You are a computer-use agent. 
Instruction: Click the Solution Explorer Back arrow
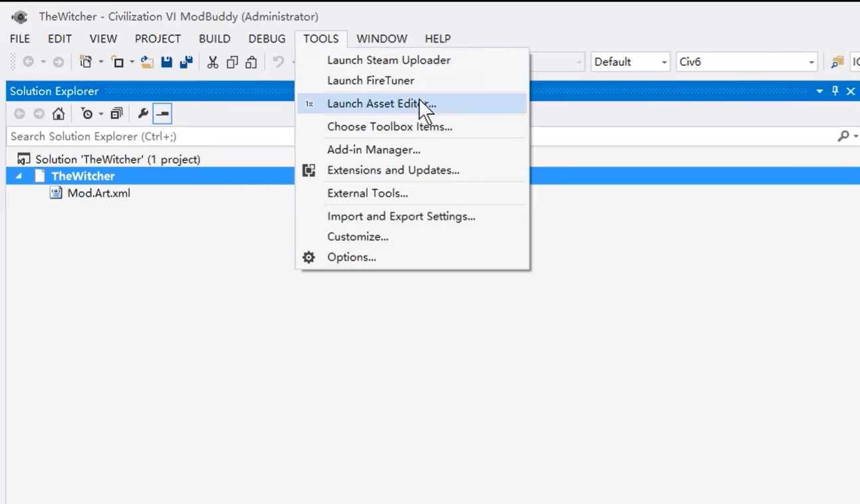click(20, 114)
